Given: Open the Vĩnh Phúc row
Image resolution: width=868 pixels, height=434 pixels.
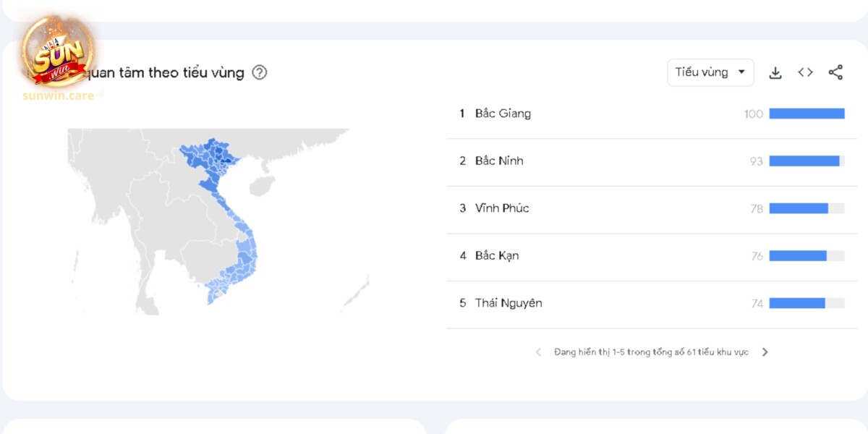Looking at the screenshot, I should coord(646,208).
